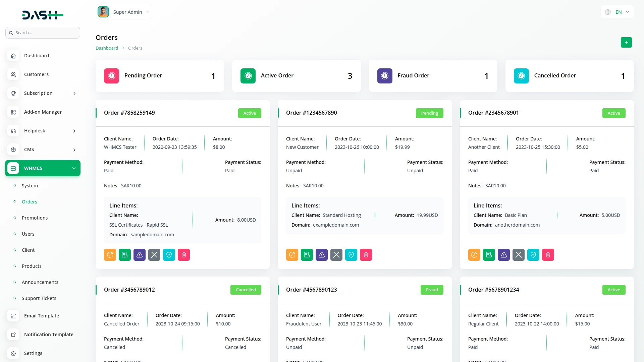Open the Promotions submenu item
Viewport: 644px width, 362px height.
[x=35, y=218]
